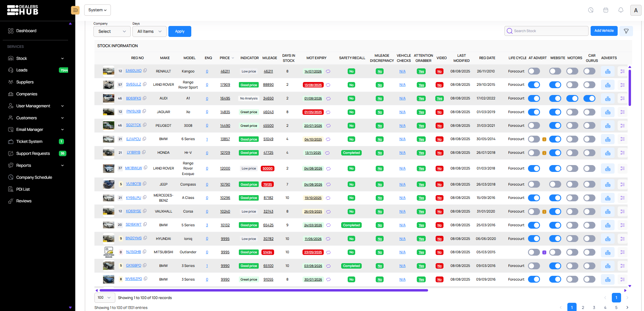The width and height of the screenshot is (644, 311).
Task: Enable At Advert toggle for SG21TCK
Action: click(x=534, y=126)
